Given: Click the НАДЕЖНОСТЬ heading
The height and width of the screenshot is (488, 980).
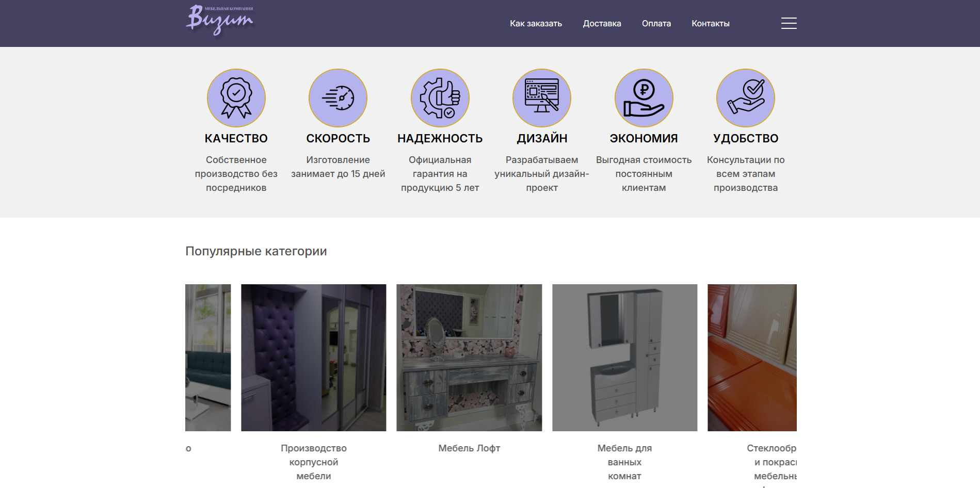Looking at the screenshot, I should click(440, 138).
